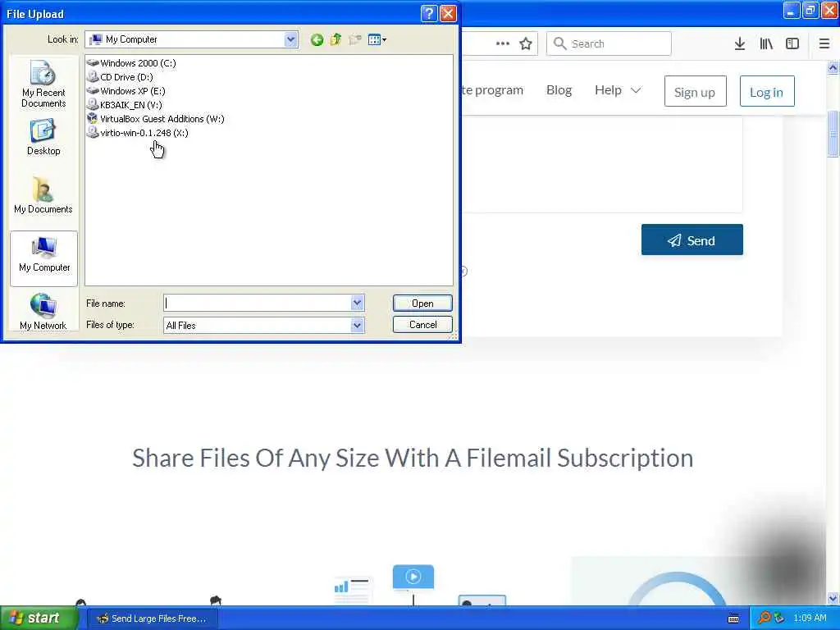
Task: Select the KB3AIK_EN (V:) disc
Action: point(125,105)
